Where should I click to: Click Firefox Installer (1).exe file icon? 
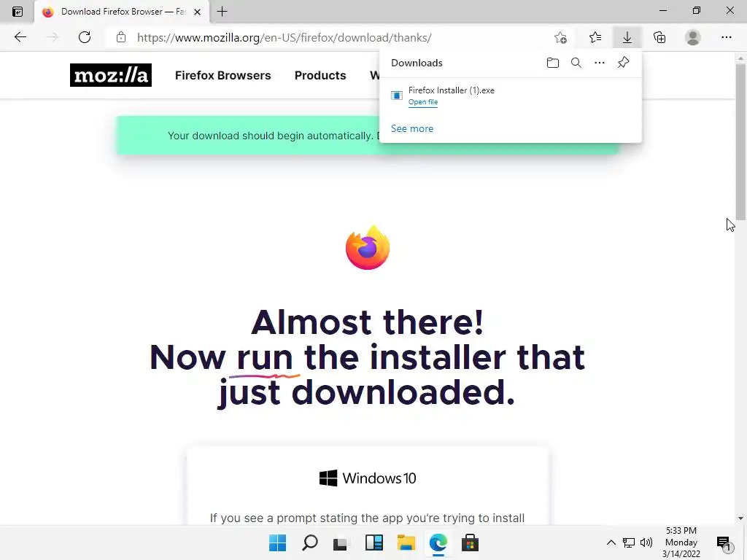pos(396,96)
